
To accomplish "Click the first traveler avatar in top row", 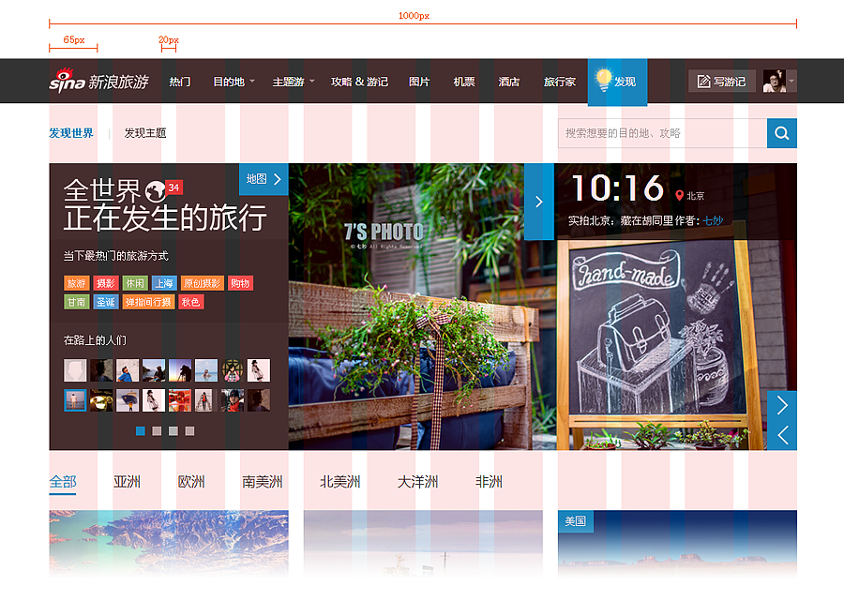I will click(75, 370).
